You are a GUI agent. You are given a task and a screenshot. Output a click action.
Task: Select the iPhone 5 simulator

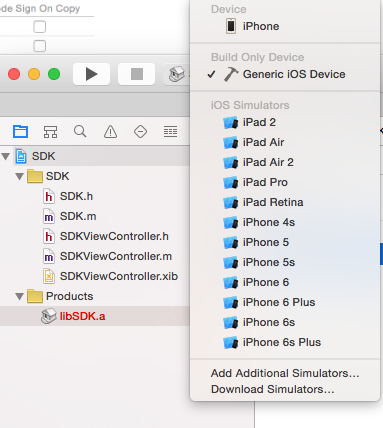click(x=285, y=242)
